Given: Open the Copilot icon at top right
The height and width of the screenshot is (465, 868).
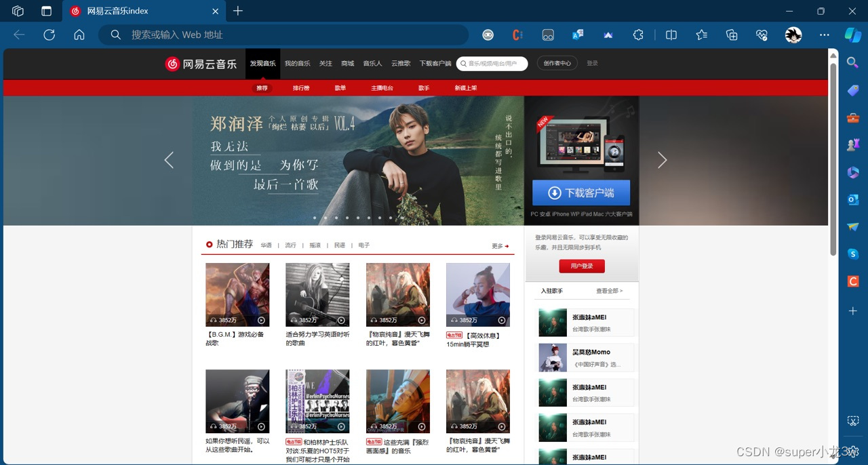Looking at the screenshot, I should pos(852,35).
